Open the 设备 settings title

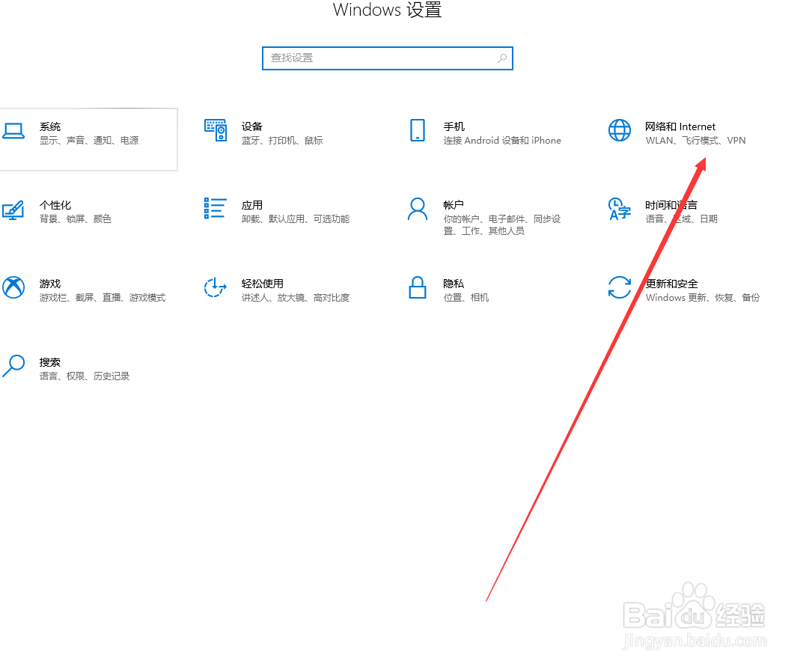251,126
